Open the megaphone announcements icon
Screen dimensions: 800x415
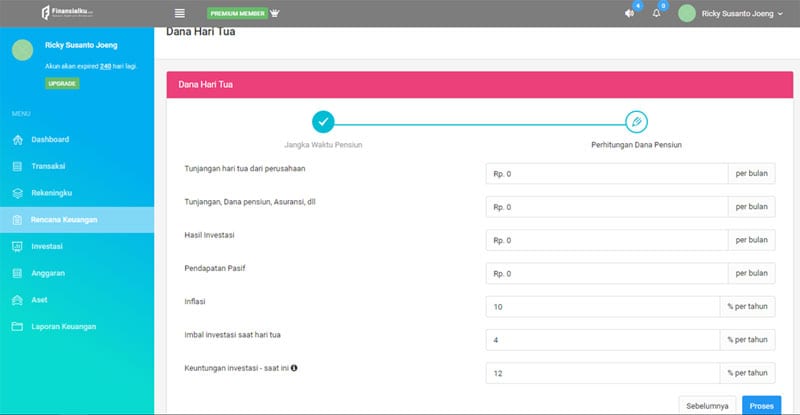[x=629, y=14]
